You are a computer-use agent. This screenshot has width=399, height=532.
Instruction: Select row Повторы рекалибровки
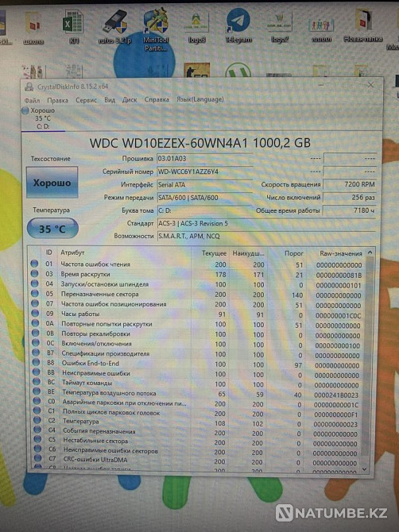(x=197, y=334)
